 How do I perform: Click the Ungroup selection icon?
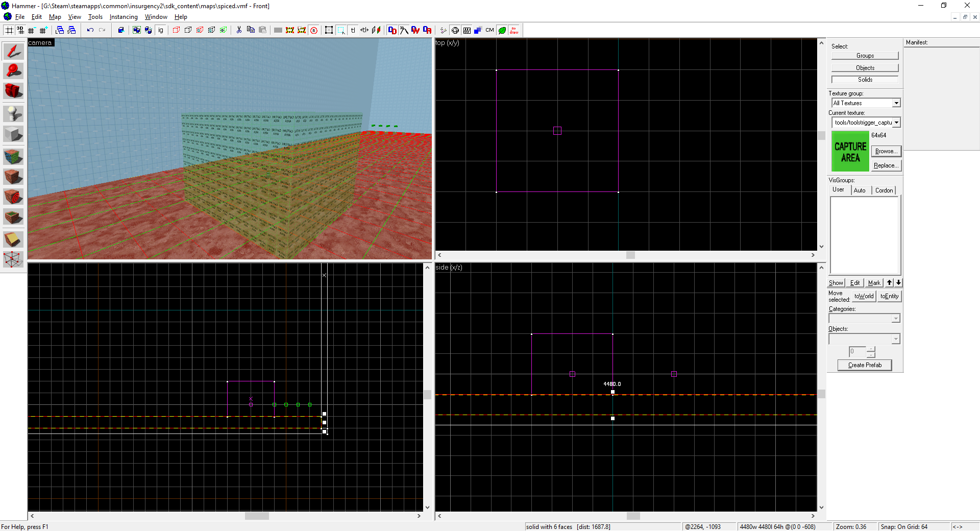149,30
